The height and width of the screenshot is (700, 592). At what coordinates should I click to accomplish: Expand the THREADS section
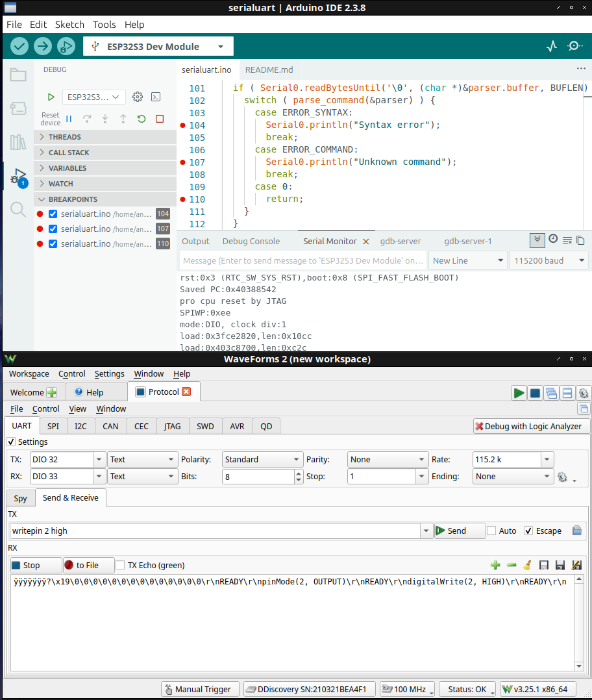pyautogui.click(x=105, y=137)
